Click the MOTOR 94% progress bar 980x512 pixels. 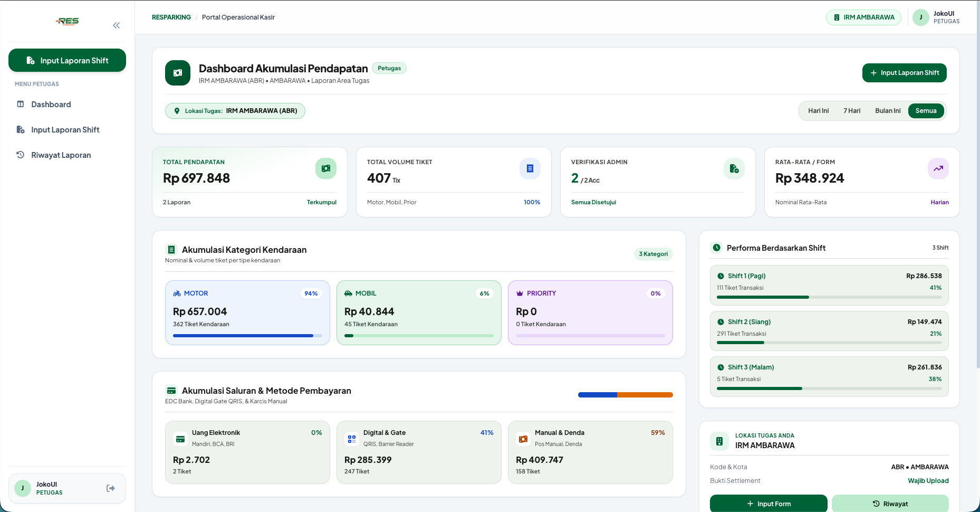click(x=247, y=336)
